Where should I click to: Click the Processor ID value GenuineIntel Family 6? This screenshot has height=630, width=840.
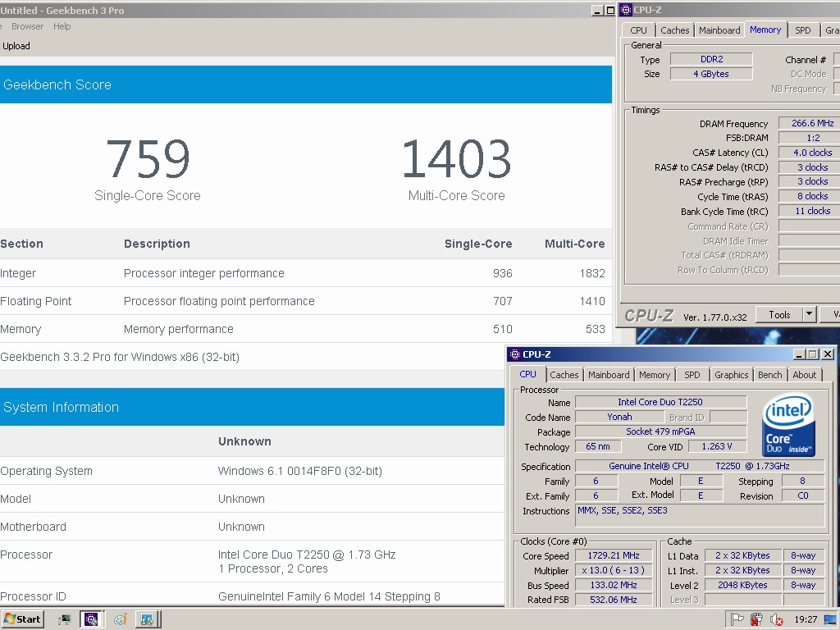pos(329,596)
